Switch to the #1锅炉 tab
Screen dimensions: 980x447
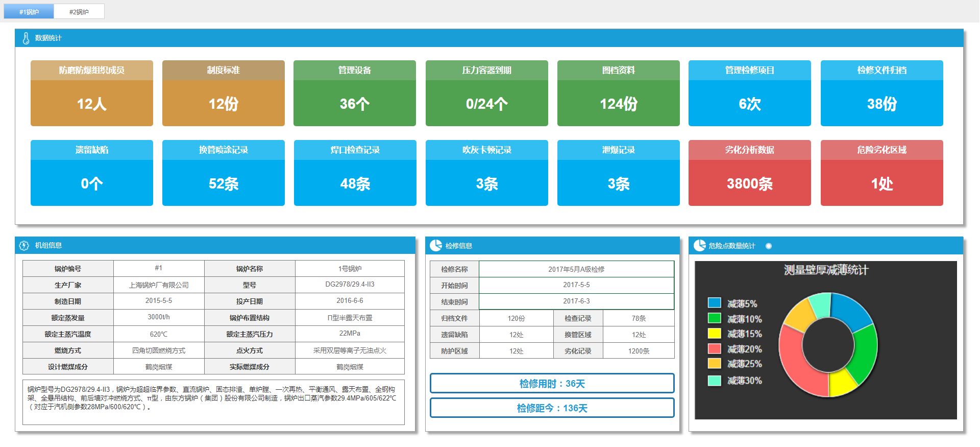[29, 11]
